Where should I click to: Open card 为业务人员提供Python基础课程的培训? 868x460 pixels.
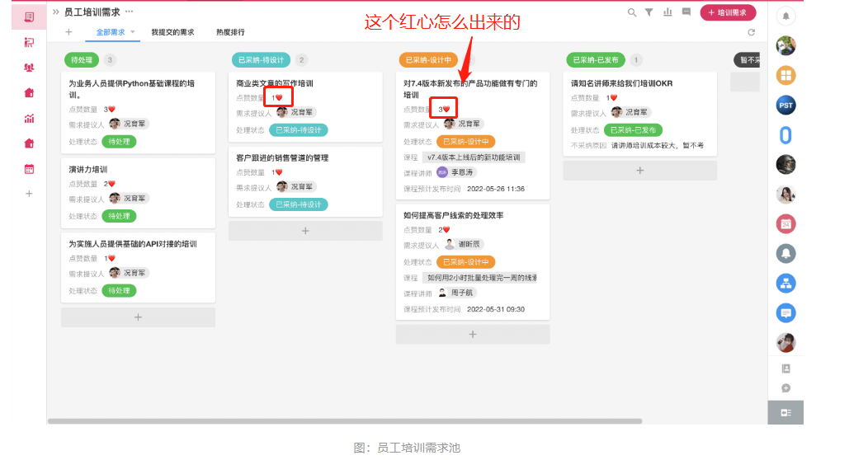[x=138, y=112]
